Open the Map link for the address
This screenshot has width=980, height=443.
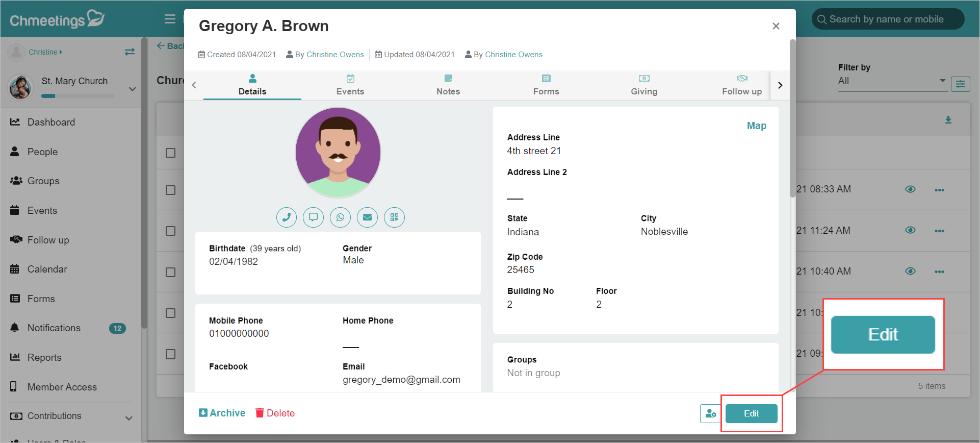[757, 126]
